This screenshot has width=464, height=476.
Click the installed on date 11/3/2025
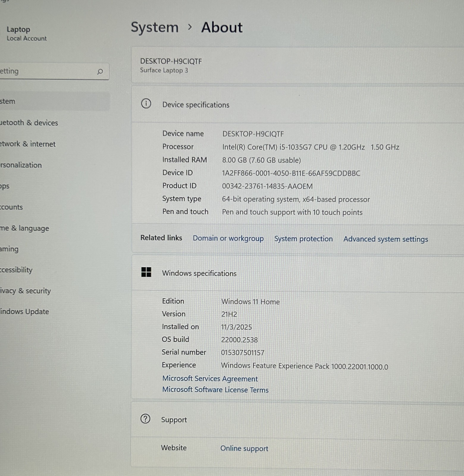(x=236, y=327)
